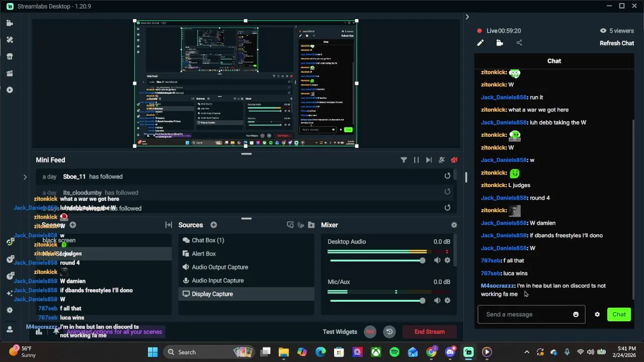644x362 pixels.
Task: Open chat settings gear next to Chat button
Action: [x=597, y=315]
